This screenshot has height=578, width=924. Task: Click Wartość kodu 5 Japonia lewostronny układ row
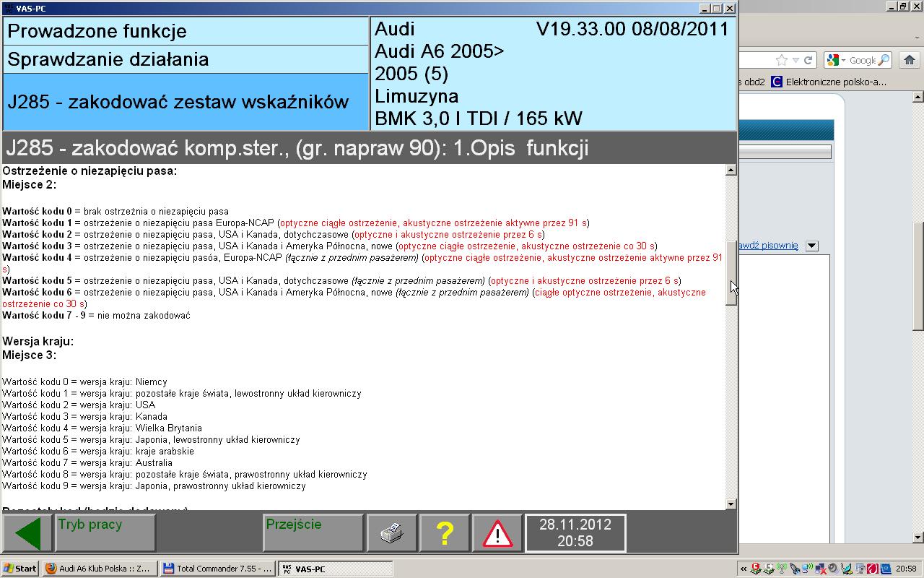coord(151,439)
